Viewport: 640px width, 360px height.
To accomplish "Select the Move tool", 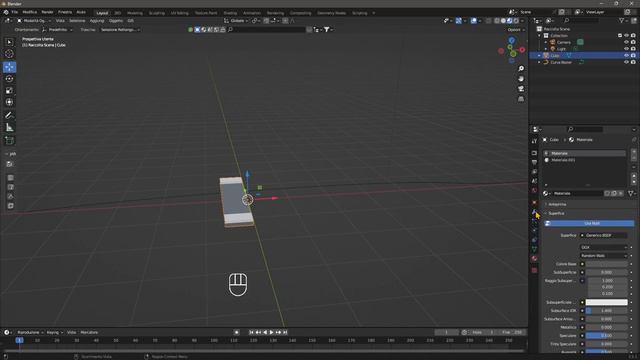I will pos(9,67).
